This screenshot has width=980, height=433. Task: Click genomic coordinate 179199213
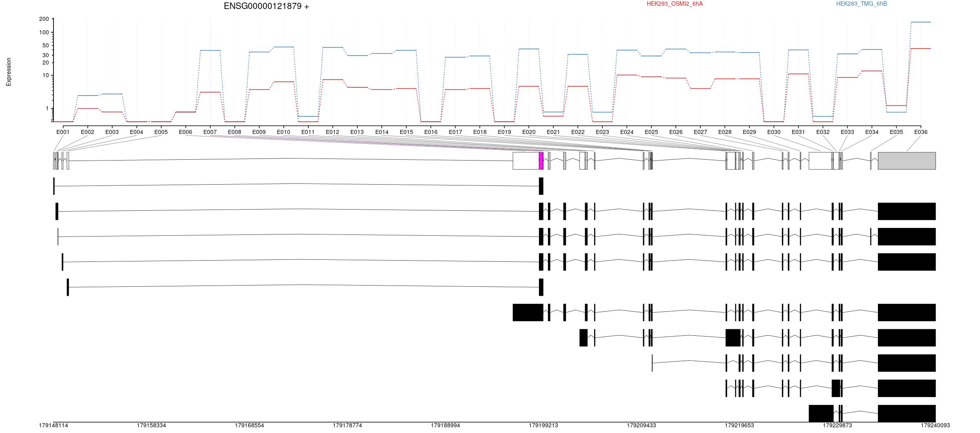[x=543, y=426]
